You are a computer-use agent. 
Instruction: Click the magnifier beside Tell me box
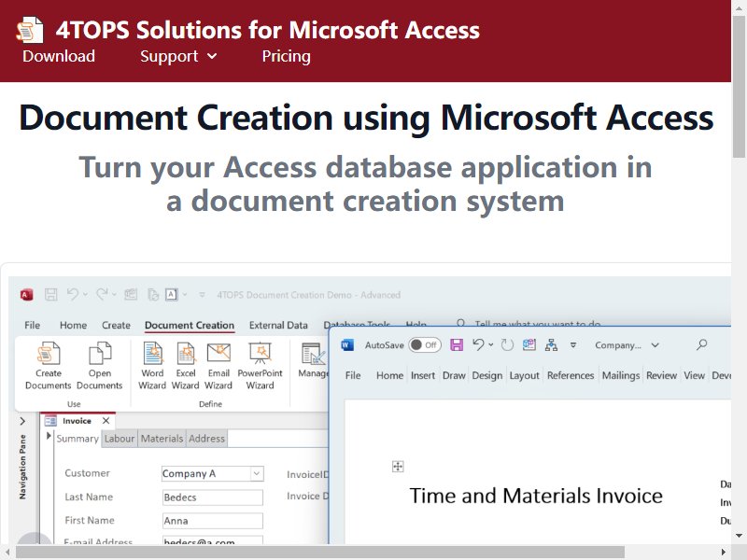(x=460, y=324)
